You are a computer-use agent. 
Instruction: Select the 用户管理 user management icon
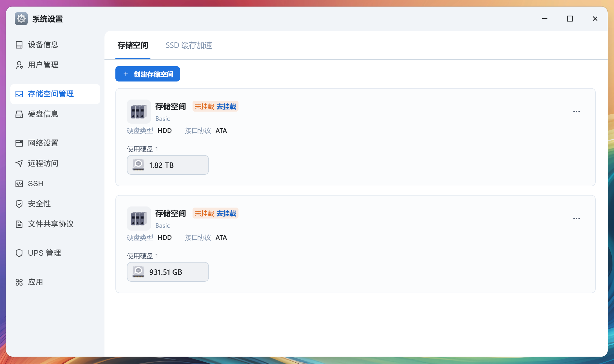click(19, 65)
